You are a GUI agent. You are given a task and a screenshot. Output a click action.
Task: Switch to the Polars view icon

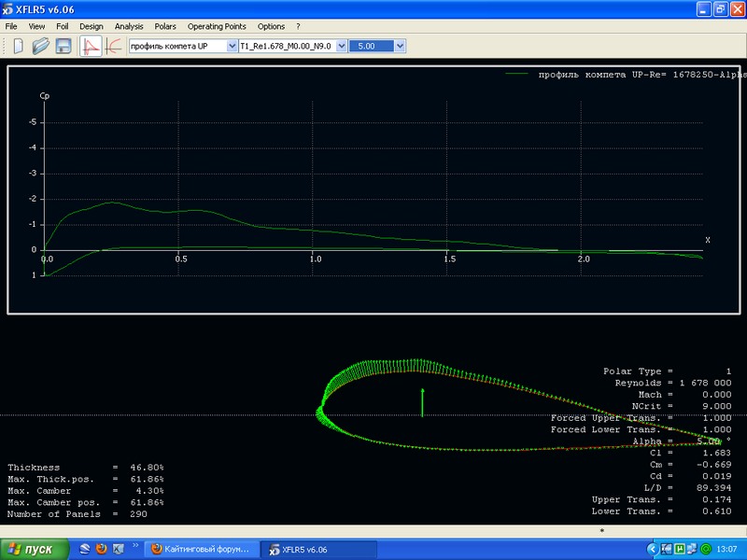coord(113,46)
